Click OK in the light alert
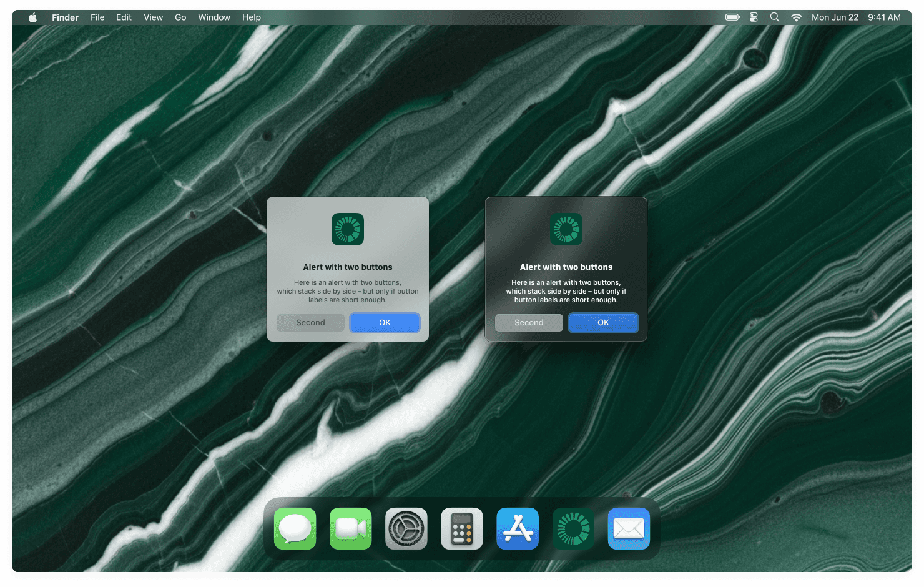 click(385, 323)
